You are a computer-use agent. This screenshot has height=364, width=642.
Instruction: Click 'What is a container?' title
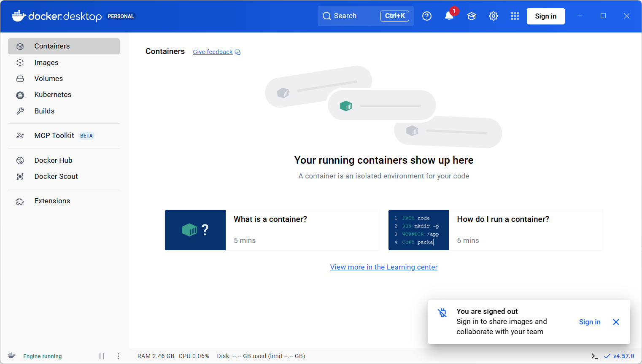pyautogui.click(x=270, y=219)
